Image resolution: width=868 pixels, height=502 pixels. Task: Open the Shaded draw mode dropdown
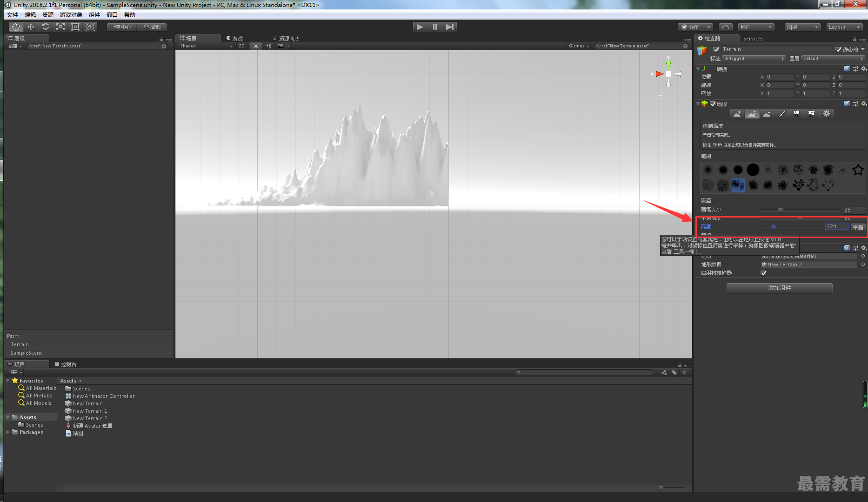206,46
